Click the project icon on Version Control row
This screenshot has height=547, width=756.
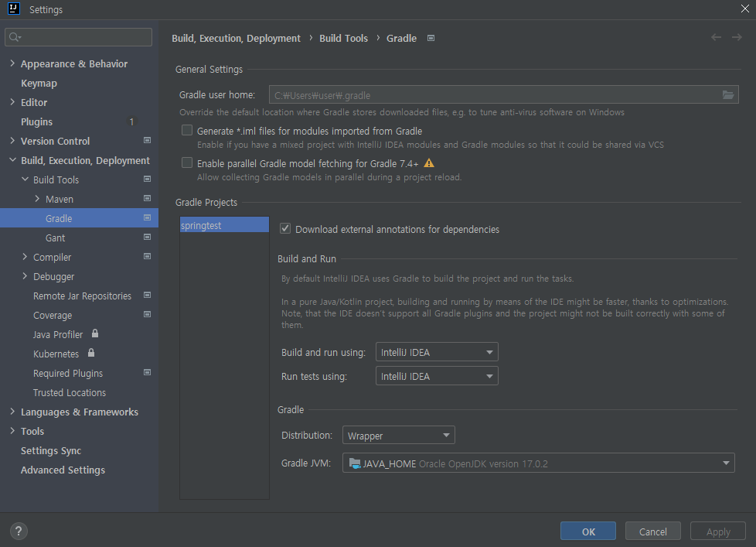coord(148,140)
